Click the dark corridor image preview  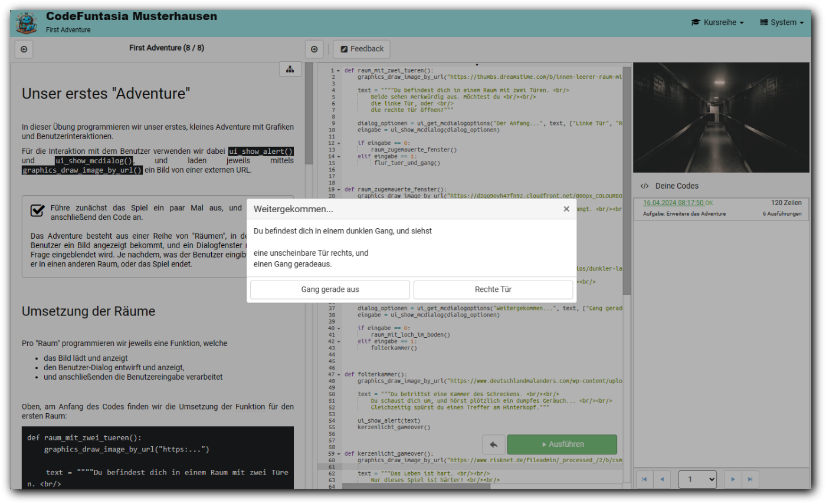(x=721, y=118)
